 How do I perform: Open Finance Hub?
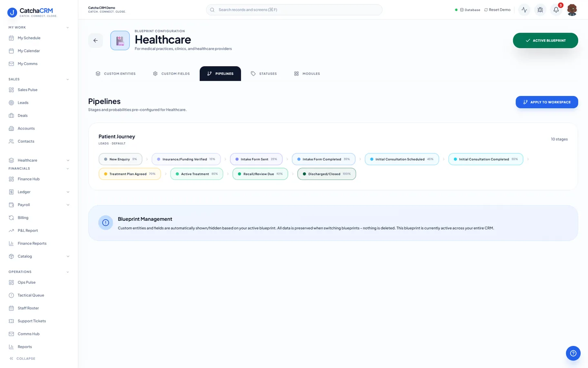point(39,179)
